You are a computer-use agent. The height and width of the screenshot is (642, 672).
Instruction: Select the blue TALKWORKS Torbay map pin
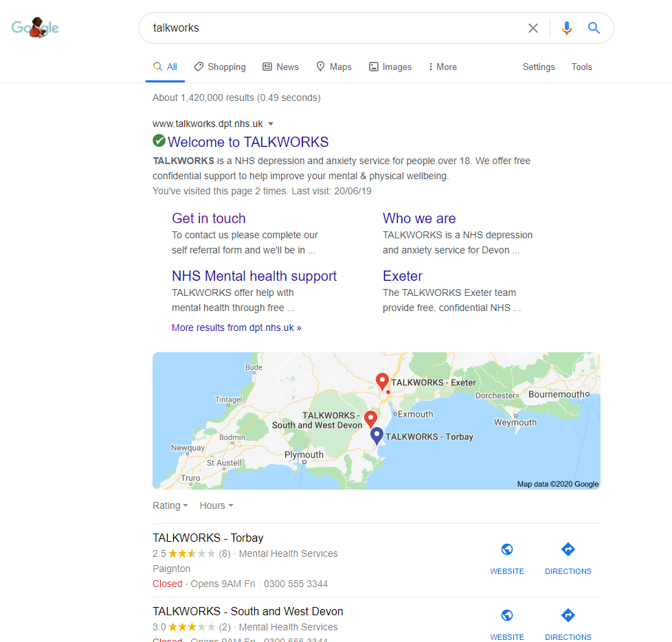[x=377, y=435]
